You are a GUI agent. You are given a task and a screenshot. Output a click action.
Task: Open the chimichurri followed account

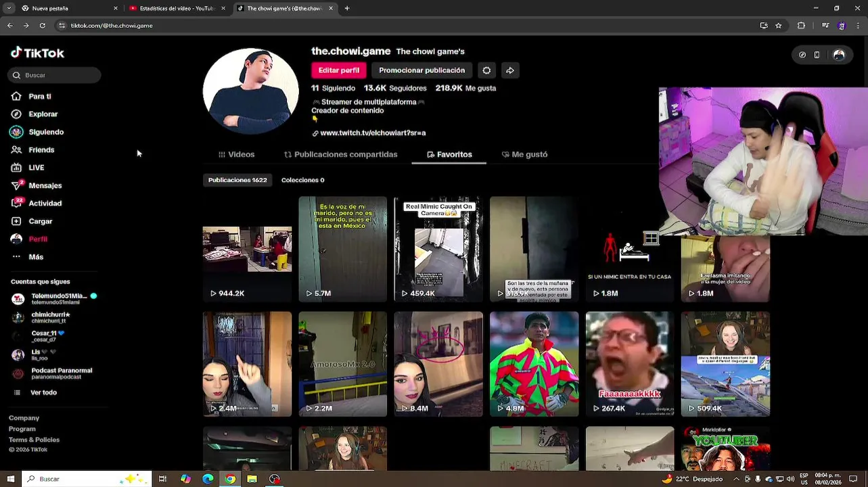pos(42,317)
